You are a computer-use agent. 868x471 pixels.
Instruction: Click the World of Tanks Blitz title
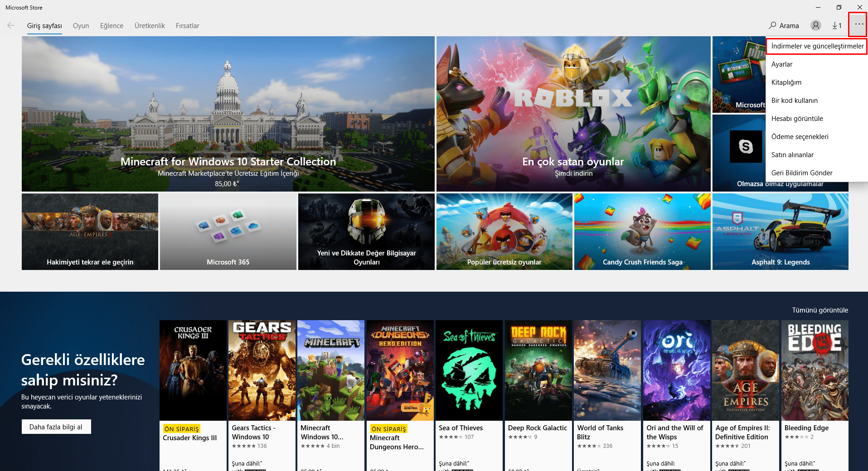point(600,433)
